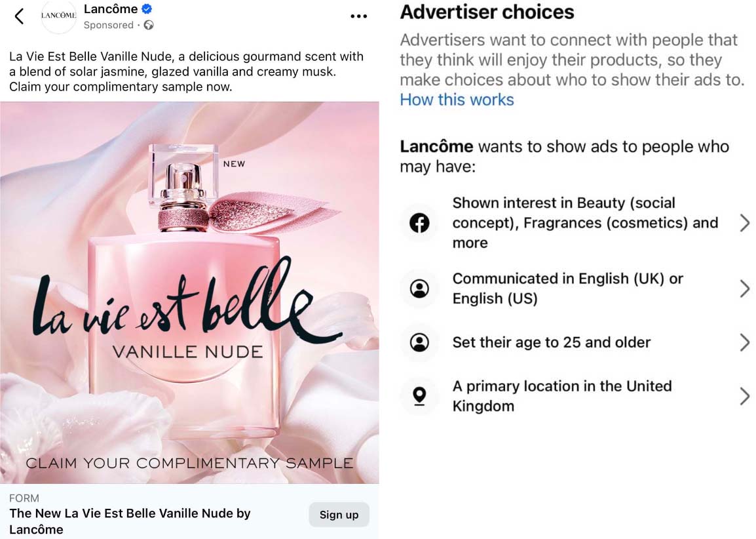Click the person icon beside language row

tap(419, 289)
